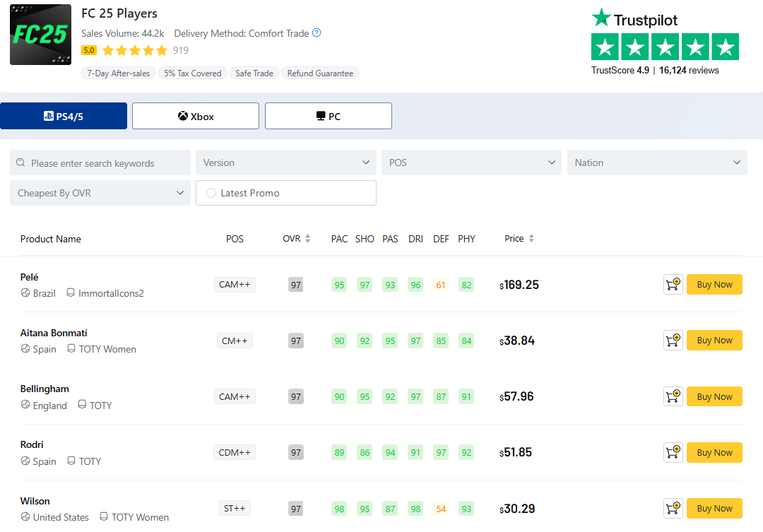Image resolution: width=763 pixels, height=532 pixels.
Task: Add Pelé to cart via cart icon
Action: pyautogui.click(x=673, y=284)
